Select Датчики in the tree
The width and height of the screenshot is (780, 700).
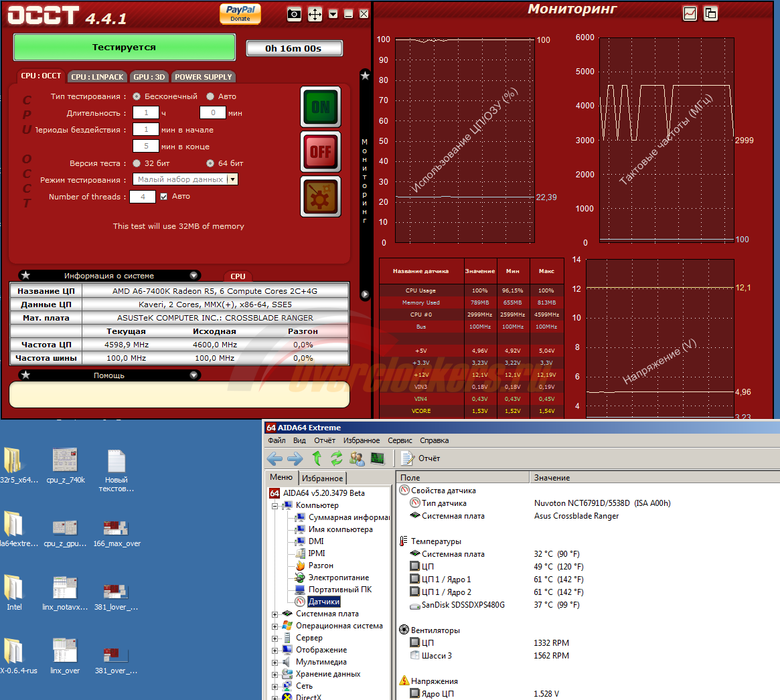pyautogui.click(x=324, y=602)
